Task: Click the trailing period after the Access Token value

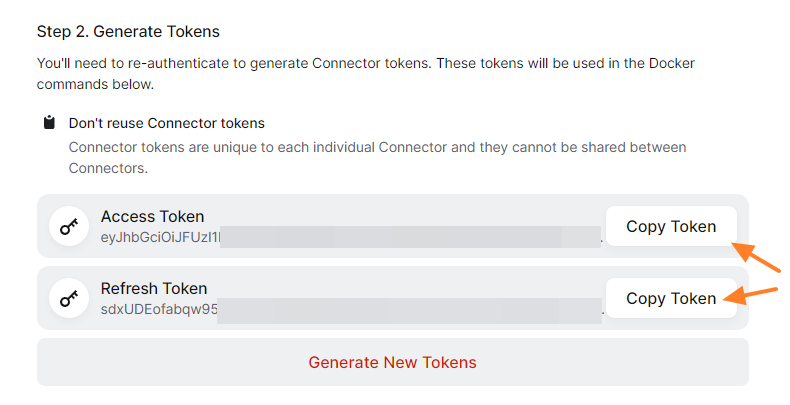Action: (601, 240)
